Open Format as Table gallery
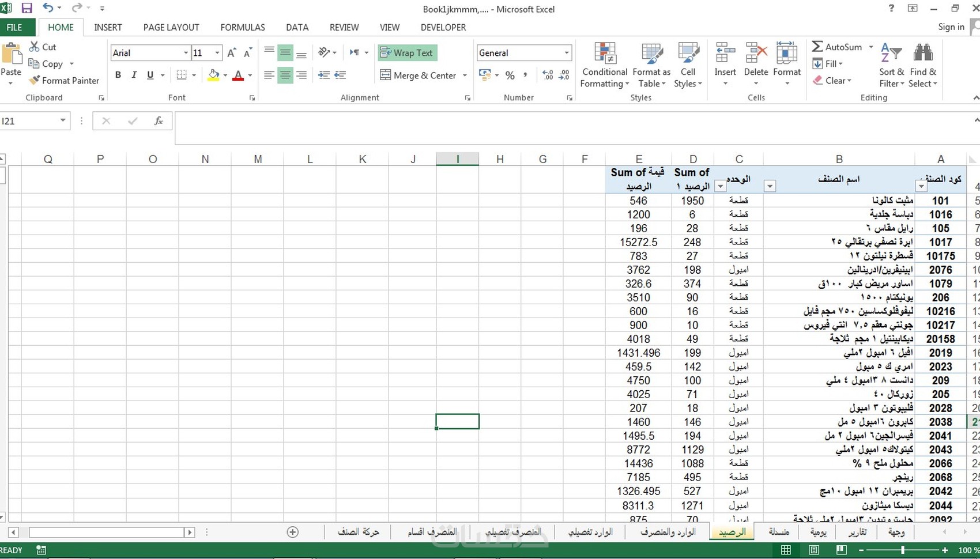This screenshot has width=980, height=559. click(x=651, y=65)
